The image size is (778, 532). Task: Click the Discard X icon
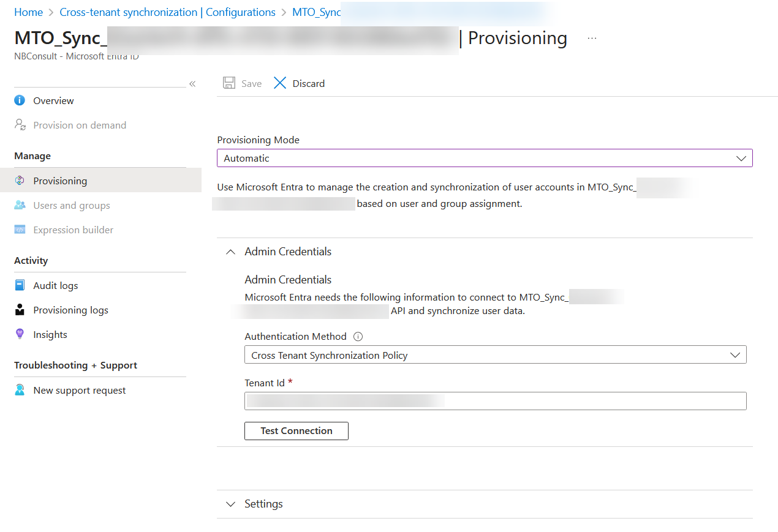tap(280, 83)
